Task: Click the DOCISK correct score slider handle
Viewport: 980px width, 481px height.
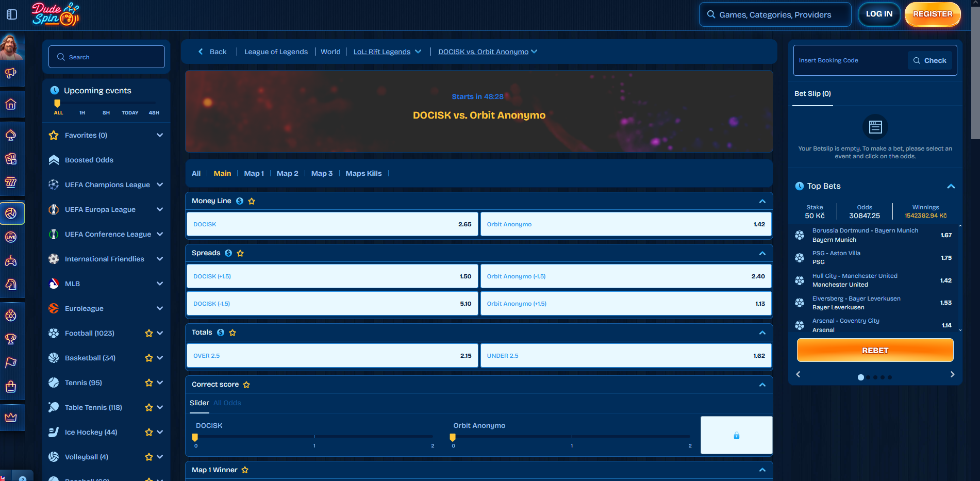Action: tap(195, 437)
